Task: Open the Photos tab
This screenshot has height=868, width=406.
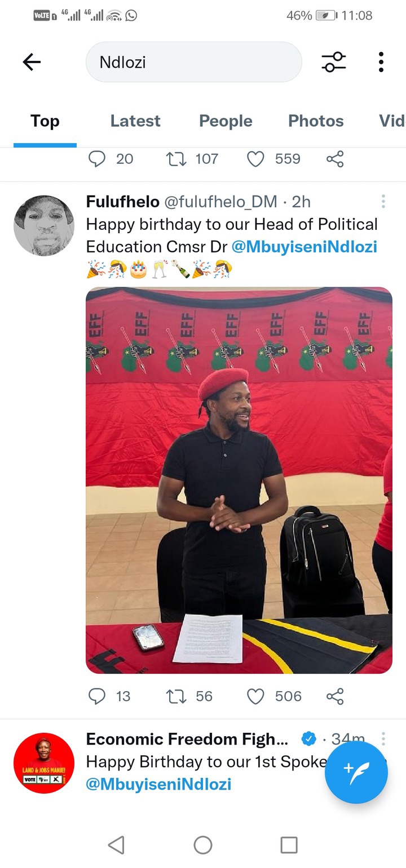Action: [x=316, y=121]
